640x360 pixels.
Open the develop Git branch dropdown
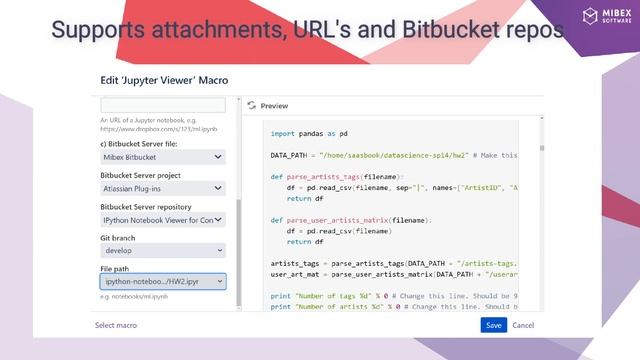pos(163,251)
